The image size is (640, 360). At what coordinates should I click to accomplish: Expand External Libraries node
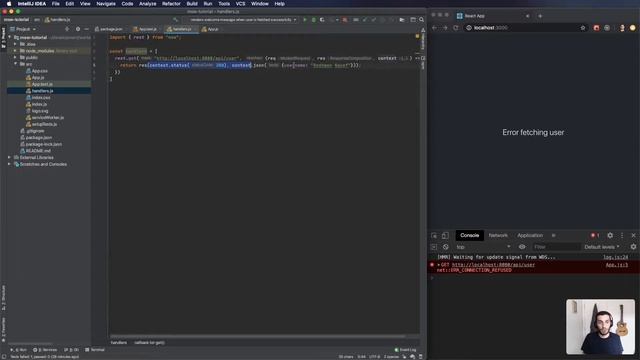click(x=9, y=158)
